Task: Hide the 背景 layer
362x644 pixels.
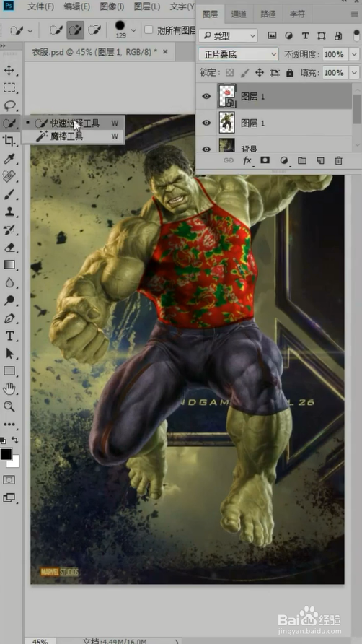Action: (x=206, y=148)
